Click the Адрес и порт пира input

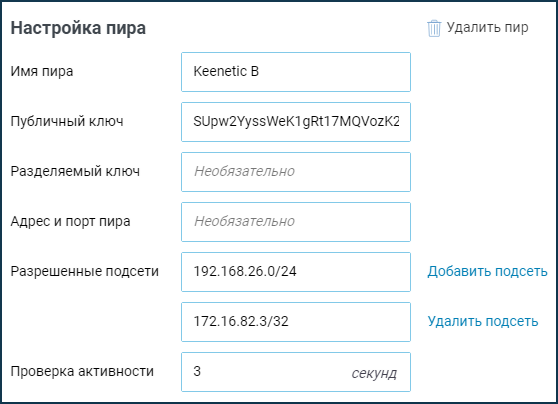click(x=296, y=222)
